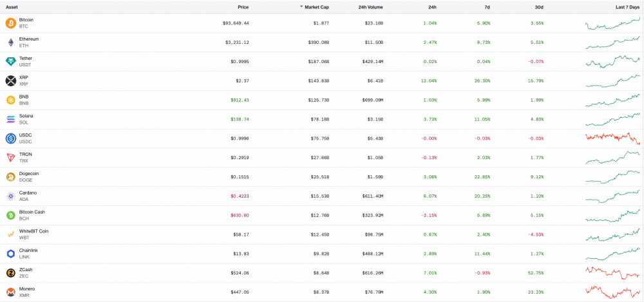Open the USDC red 7-day sparkline chart
This screenshot has height=302, width=644.
tap(612, 138)
